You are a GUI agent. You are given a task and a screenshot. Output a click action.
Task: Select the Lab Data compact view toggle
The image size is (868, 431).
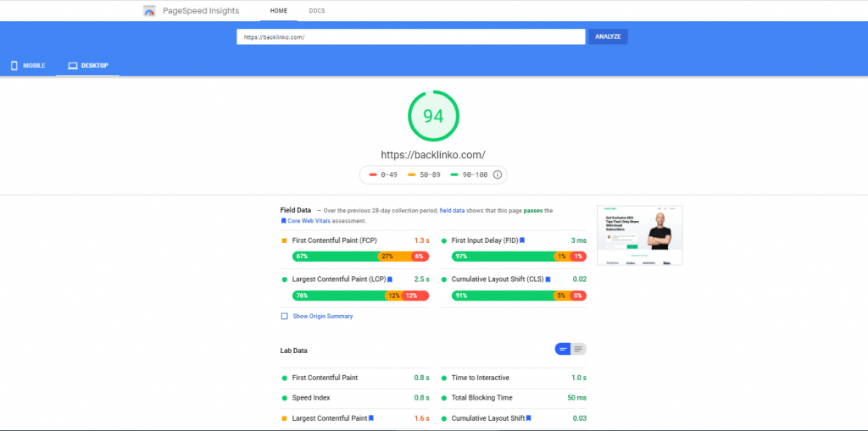(x=563, y=349)
